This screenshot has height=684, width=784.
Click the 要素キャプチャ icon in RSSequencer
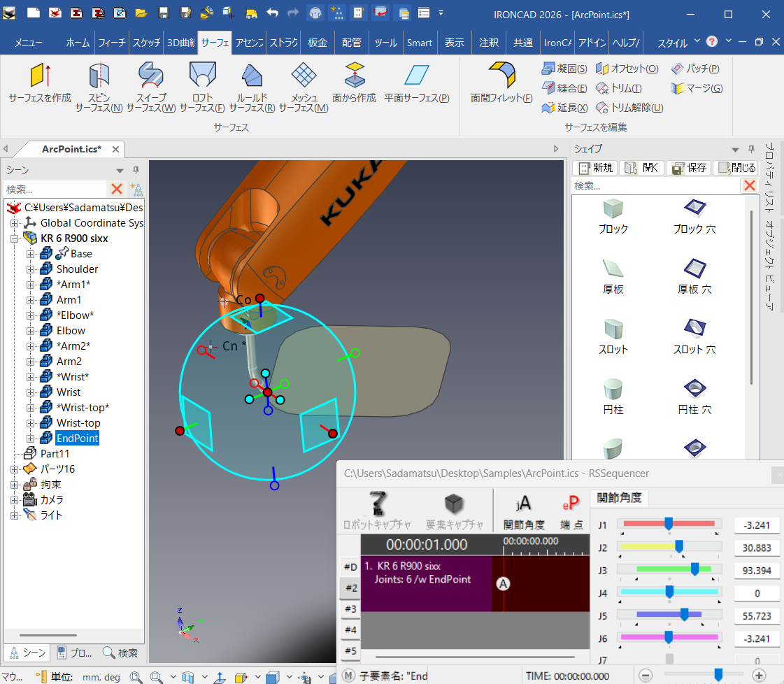(454, 510)
